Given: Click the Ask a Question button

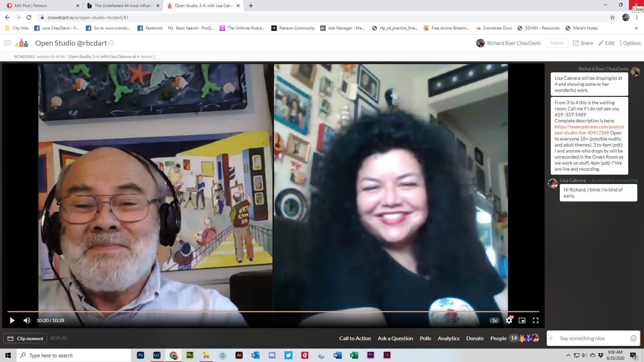Looking at the screenshot, I should point(395,338).
